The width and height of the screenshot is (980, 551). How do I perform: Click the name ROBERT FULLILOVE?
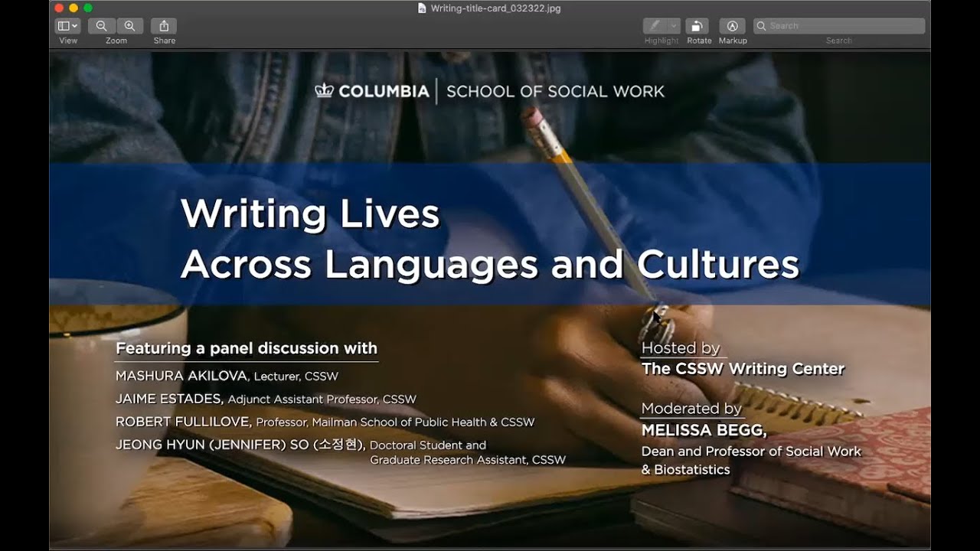point(183,422)
